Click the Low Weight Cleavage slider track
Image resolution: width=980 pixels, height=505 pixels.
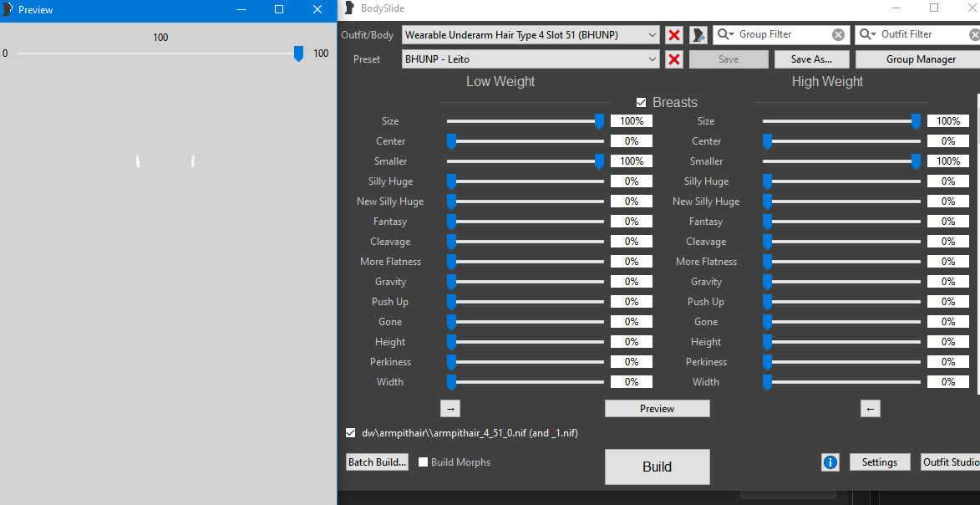tap(526, 242)
